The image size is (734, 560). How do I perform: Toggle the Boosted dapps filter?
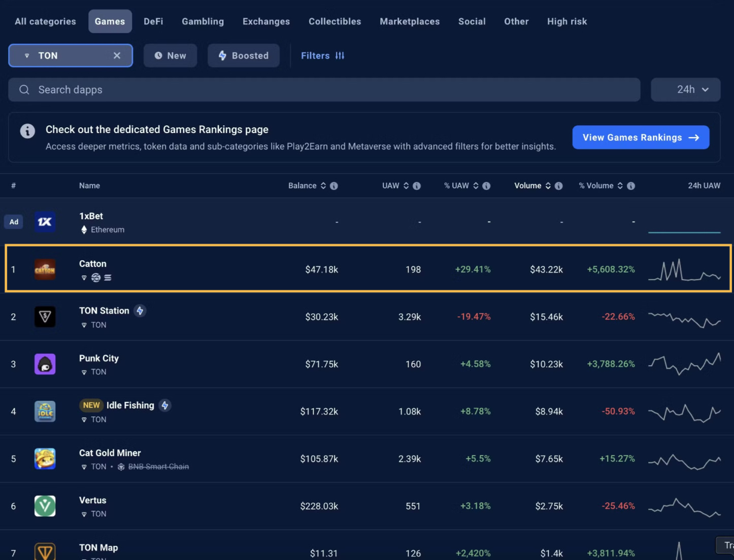[x=244, y=56]
